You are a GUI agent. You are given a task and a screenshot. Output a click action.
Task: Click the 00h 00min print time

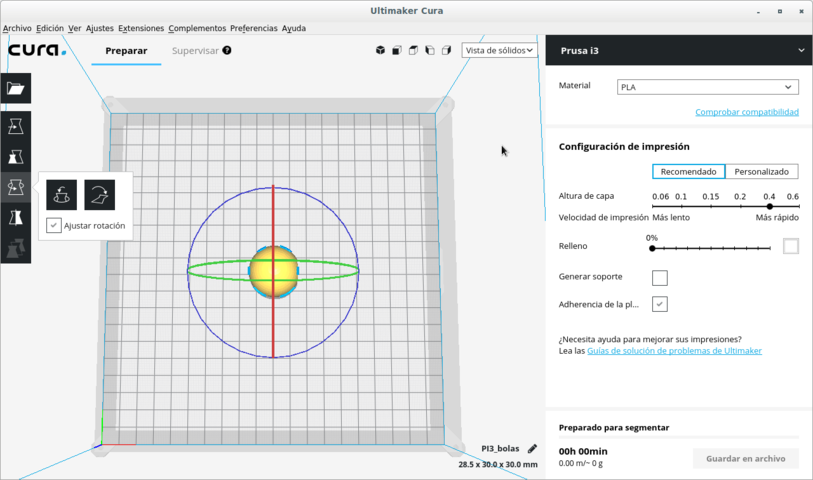click(x=583, y=451)
